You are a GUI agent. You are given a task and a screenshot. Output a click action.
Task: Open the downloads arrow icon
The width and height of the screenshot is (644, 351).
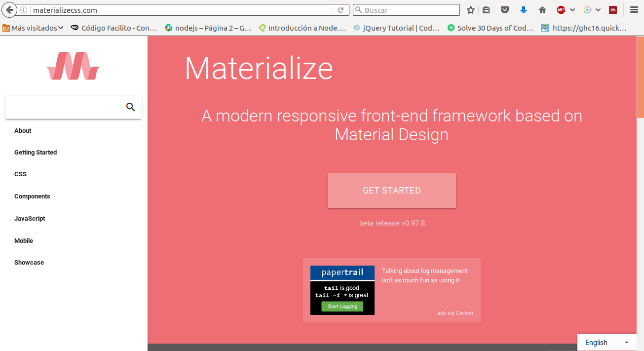pyautogui.click(x=524, y=10)
